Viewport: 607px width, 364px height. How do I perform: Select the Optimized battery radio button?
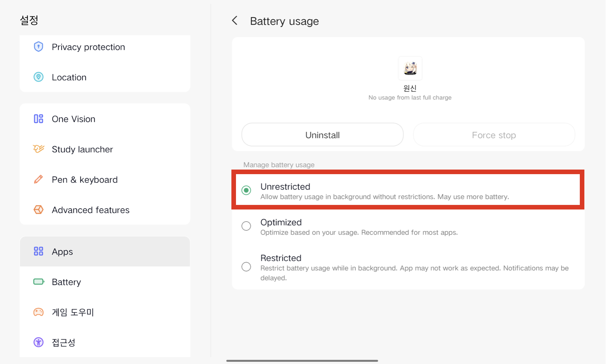pos(246,226)
